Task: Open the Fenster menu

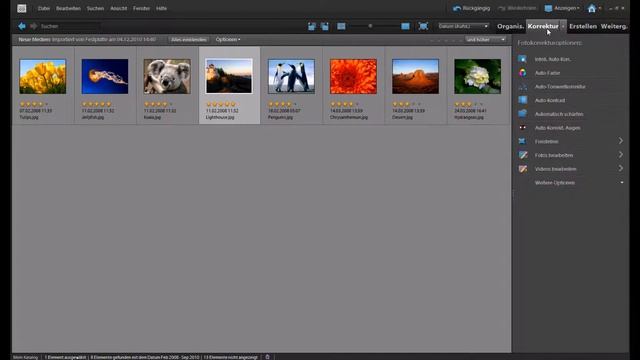Action: [x=141, y=8]
